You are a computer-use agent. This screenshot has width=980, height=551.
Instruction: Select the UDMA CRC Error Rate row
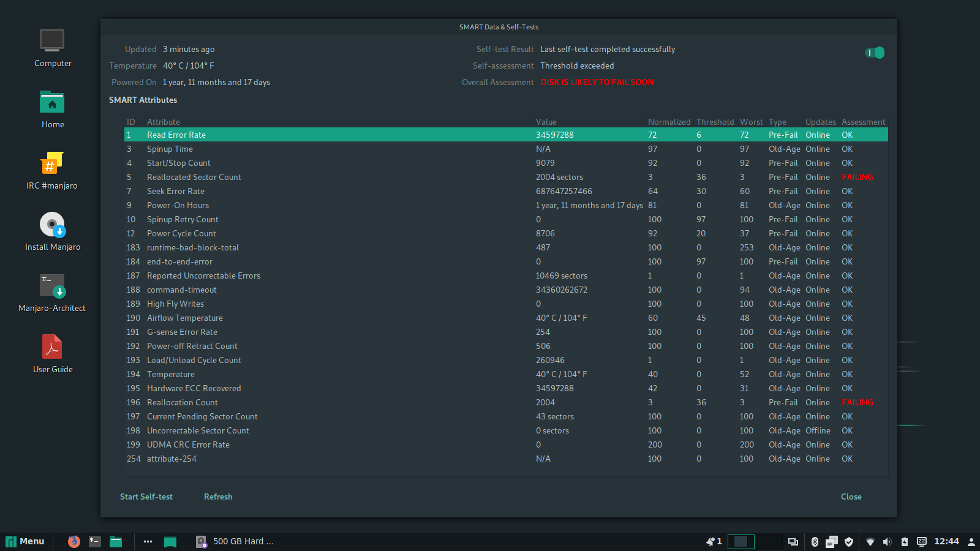[x=506, y=444]
